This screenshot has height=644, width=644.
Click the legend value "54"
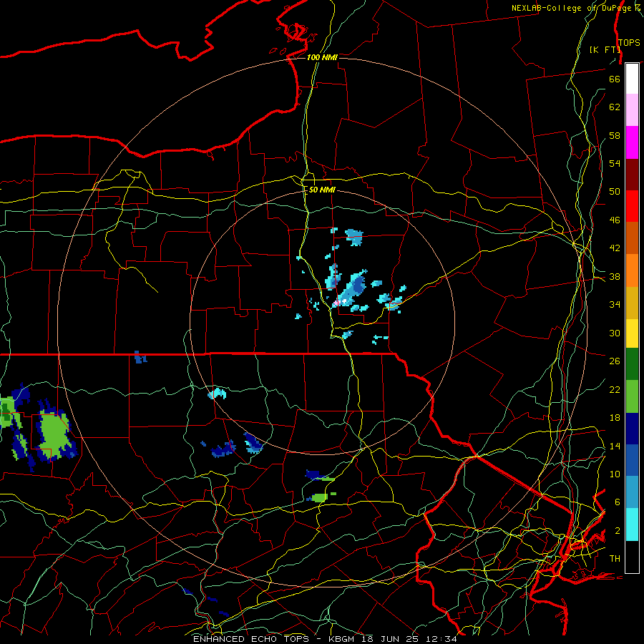coord(615,163)
